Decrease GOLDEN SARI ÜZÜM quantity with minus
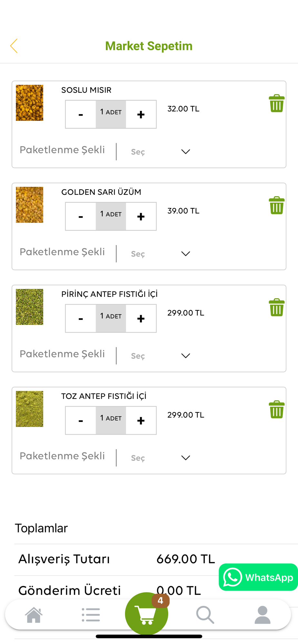 [x=81, y=216]
